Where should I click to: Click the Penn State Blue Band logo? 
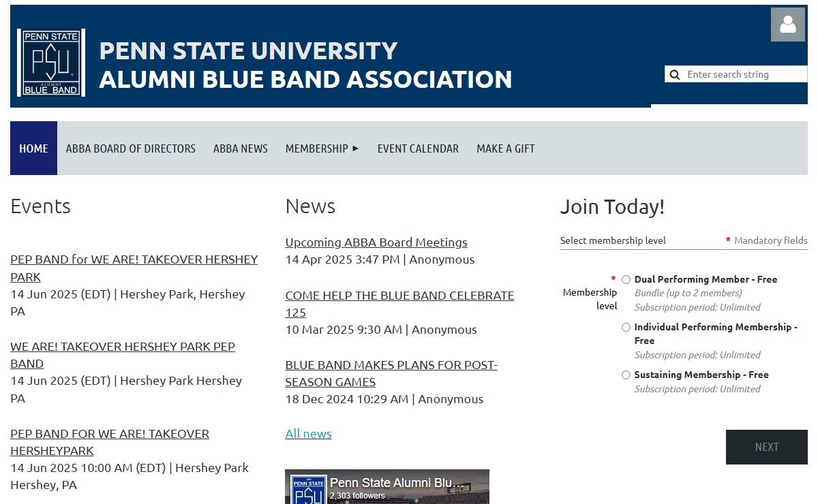click(51, 63)
